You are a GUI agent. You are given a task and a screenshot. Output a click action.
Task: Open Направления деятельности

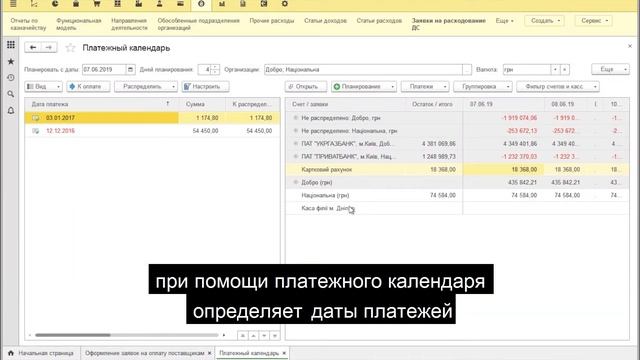[x=129, y=24]
